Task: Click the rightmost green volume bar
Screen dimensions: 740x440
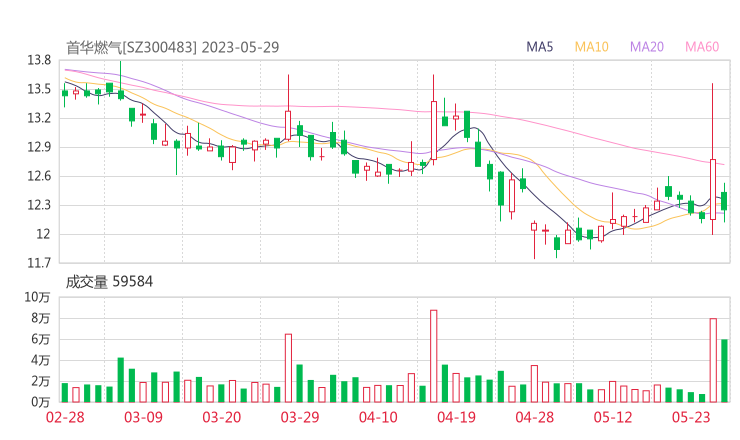Action: click(724, 370)
